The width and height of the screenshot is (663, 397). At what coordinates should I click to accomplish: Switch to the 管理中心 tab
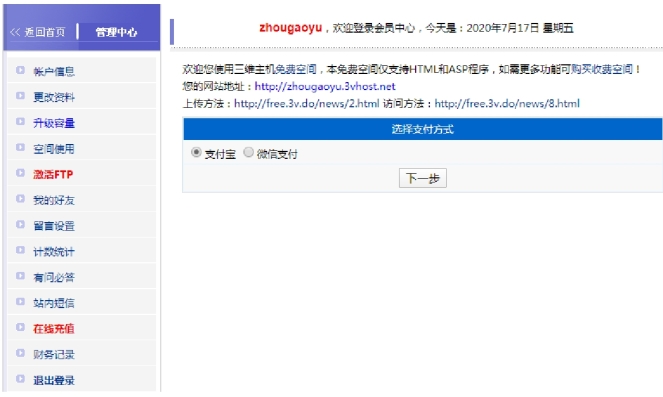coord(116,32)
